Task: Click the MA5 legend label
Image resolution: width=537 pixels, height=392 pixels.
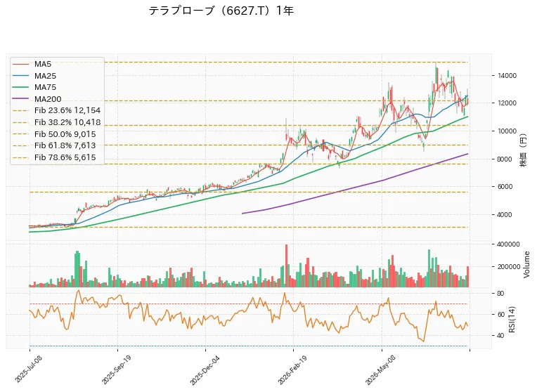Action: (x=43, y=64)
